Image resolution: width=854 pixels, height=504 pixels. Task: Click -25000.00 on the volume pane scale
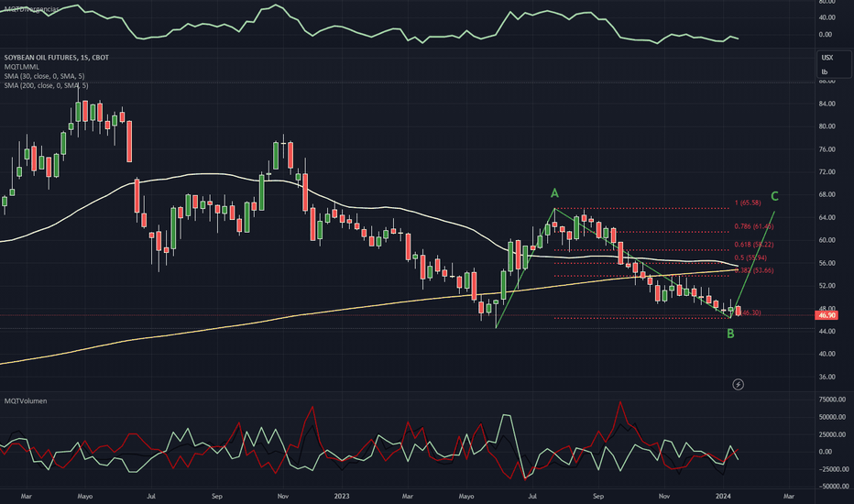(x=833, y=469)
